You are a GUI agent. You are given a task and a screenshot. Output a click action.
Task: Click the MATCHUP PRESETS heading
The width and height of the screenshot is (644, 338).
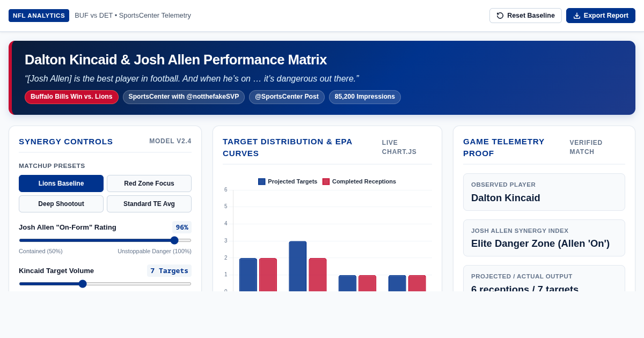(x=52, y=166)
